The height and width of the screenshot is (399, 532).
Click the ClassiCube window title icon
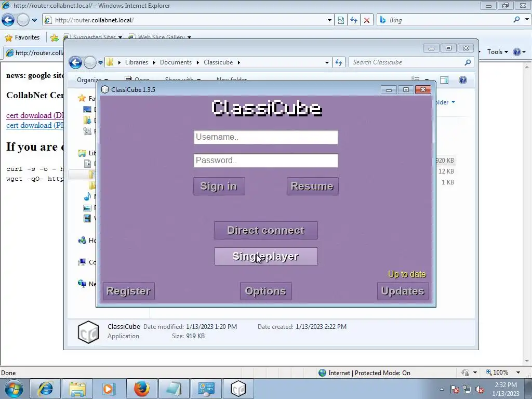pos(105,89)
